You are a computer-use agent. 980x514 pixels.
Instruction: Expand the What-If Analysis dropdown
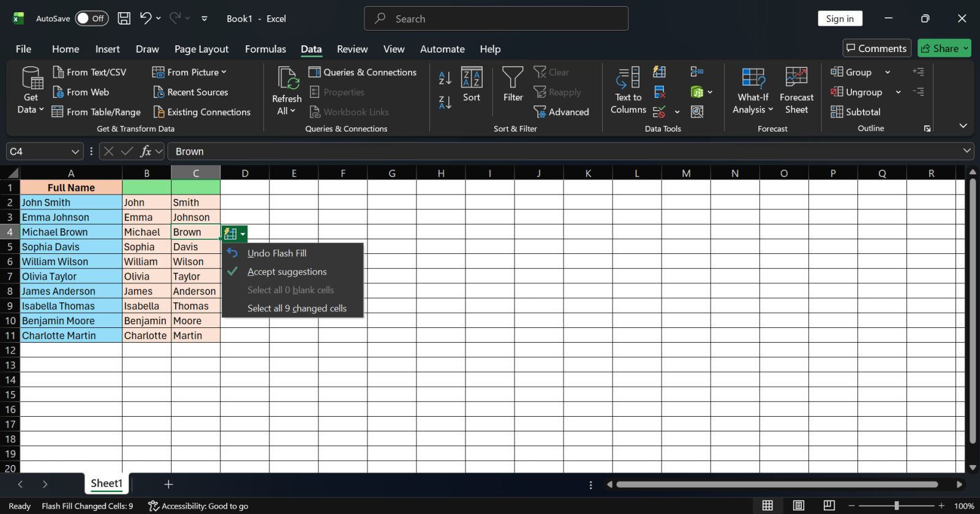click(753, 90)
